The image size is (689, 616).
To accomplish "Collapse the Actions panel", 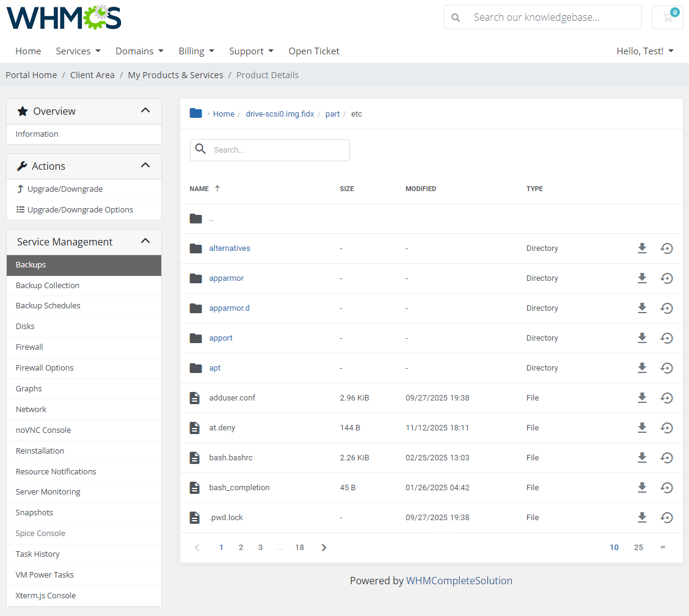I will tap(145, 165).
